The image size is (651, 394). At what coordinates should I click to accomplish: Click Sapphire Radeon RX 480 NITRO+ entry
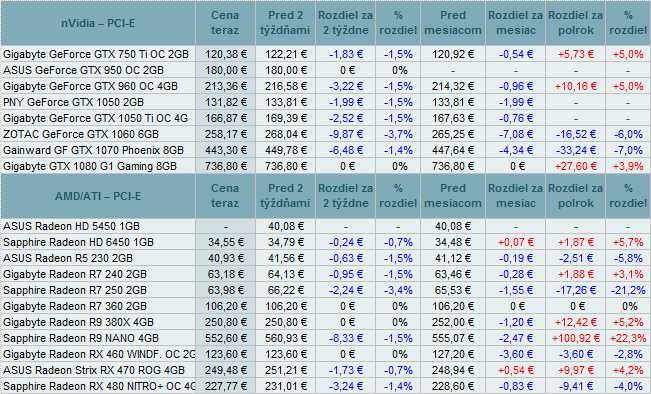click(x=99, y=386)
